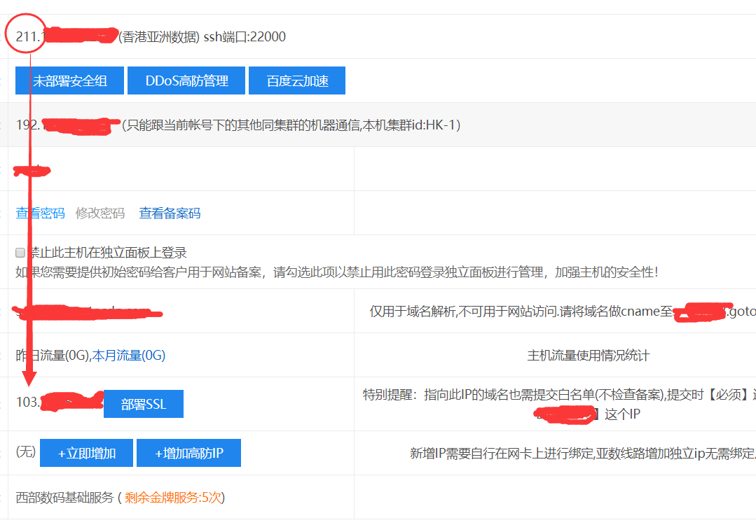
Task: Open the 查看密码 link
Action: pyautogui.click(x=40, y=213)
